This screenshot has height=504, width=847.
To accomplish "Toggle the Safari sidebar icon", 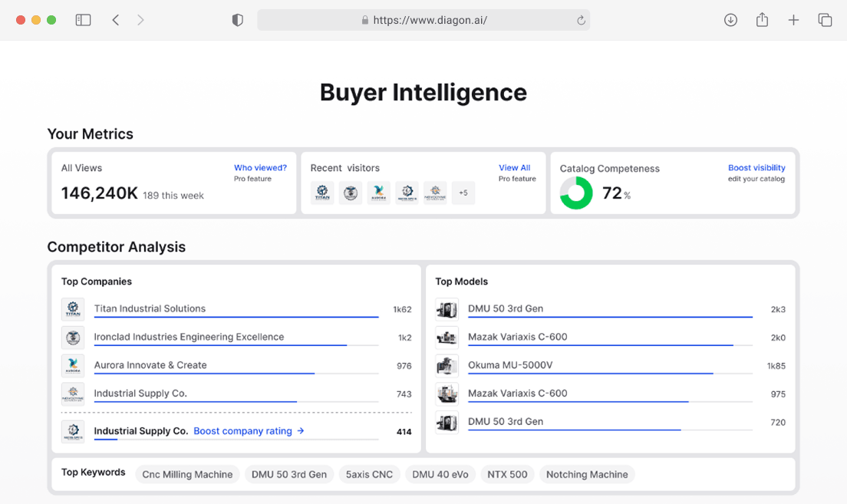I will coord(83,20).
